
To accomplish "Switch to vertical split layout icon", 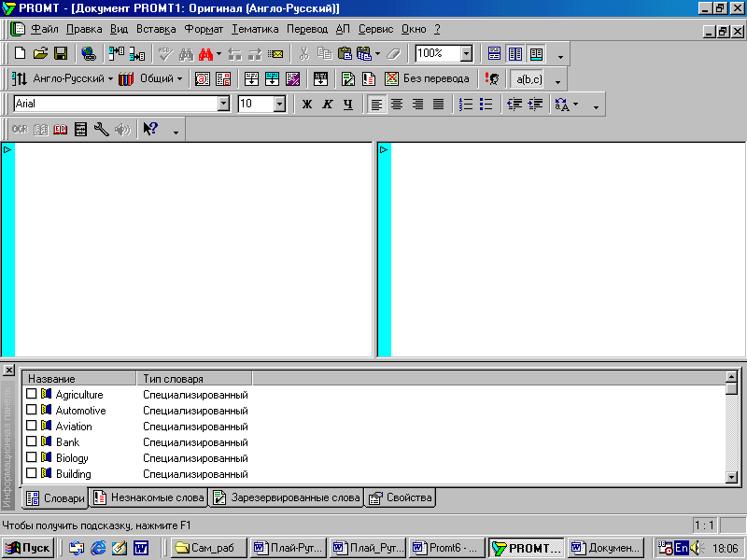I will pyautogui.click(x=515, y=53).
